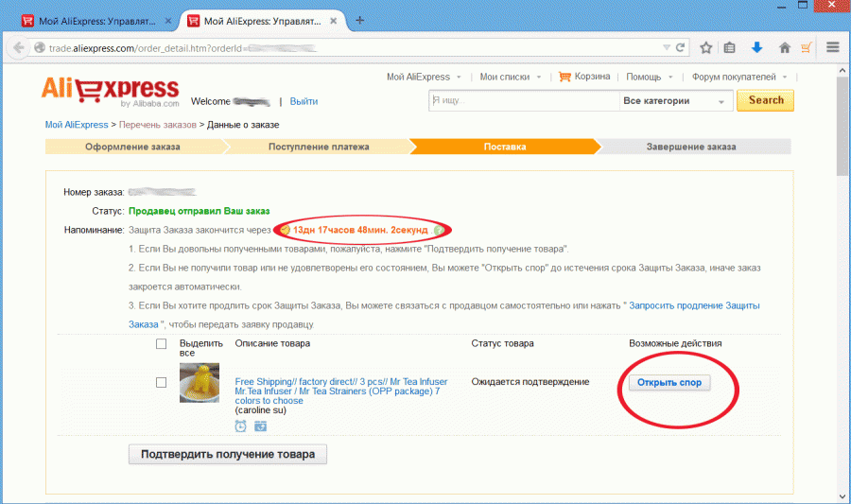Click the scrollbar up arrow
851x504 pixels.
tap(842, 71)
